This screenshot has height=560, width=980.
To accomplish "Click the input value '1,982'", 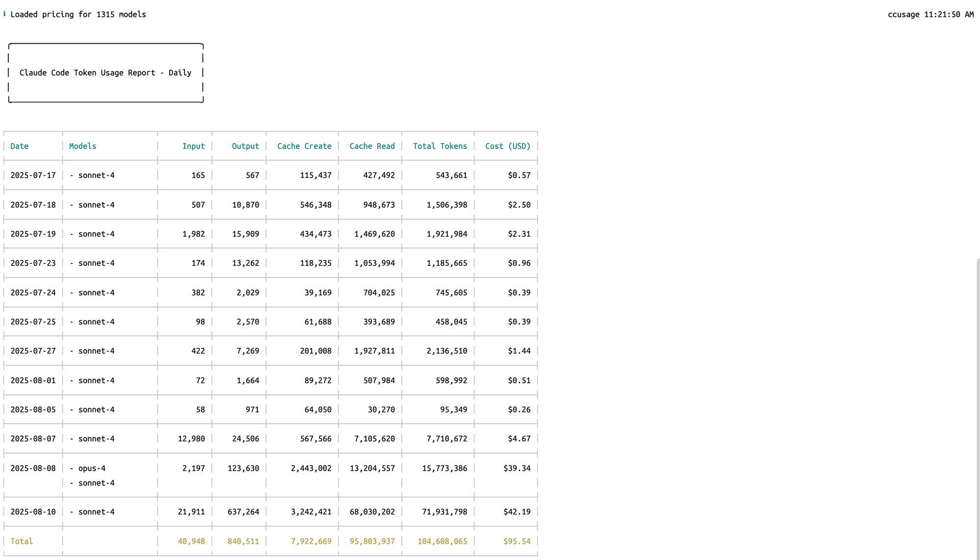I will (x=194, y=234).
